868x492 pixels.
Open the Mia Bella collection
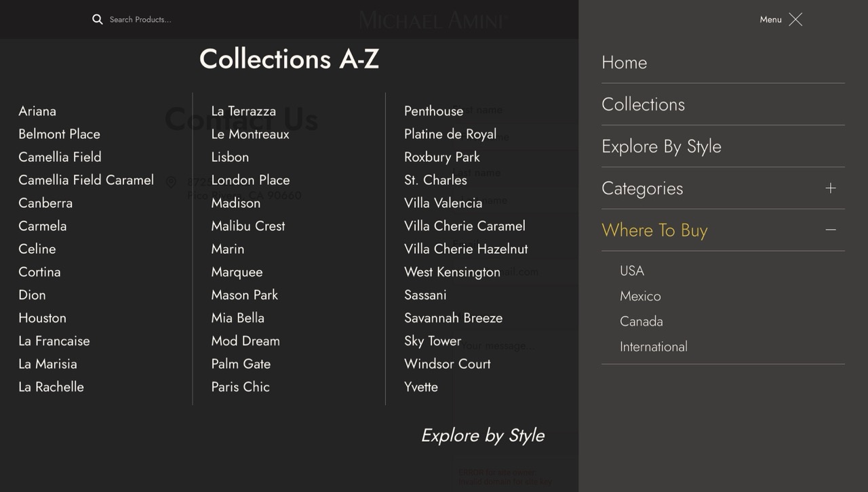(237, 319)
